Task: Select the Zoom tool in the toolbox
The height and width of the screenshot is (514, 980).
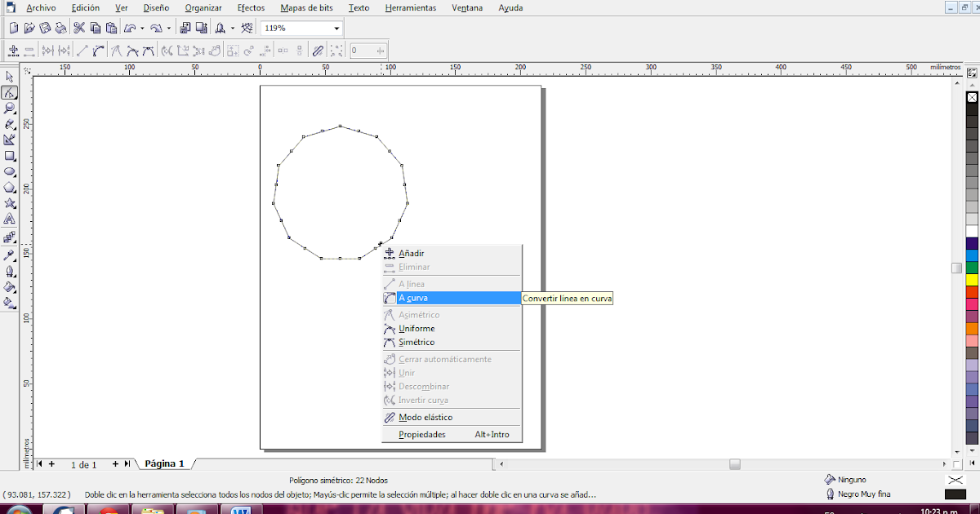Action: tap(10, 108)
